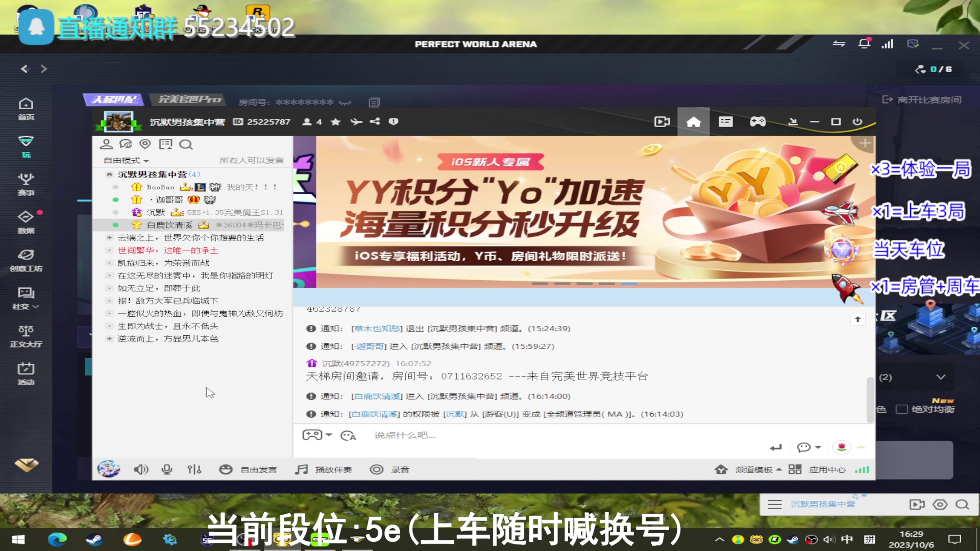Viewport: 980px width, 551px height.
Task: Click the 草木也知愁 username link in chat
Action: [378, 329]
